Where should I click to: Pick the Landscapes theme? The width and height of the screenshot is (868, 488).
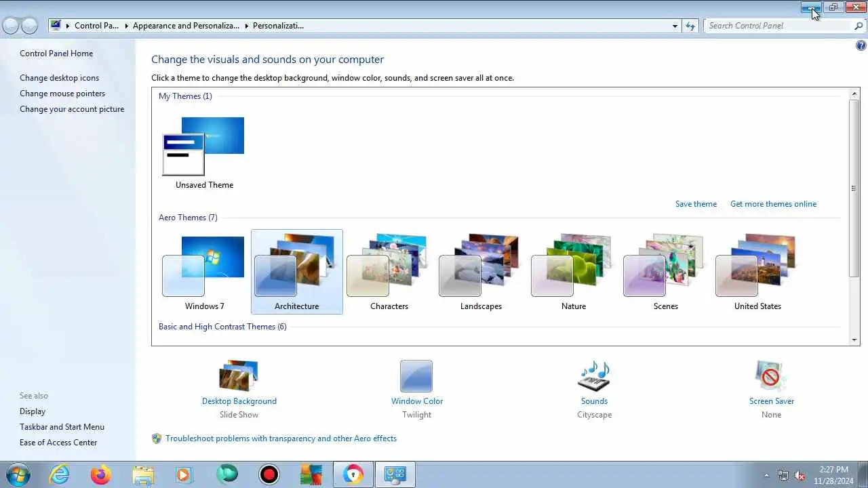click(x=481, y=272)
